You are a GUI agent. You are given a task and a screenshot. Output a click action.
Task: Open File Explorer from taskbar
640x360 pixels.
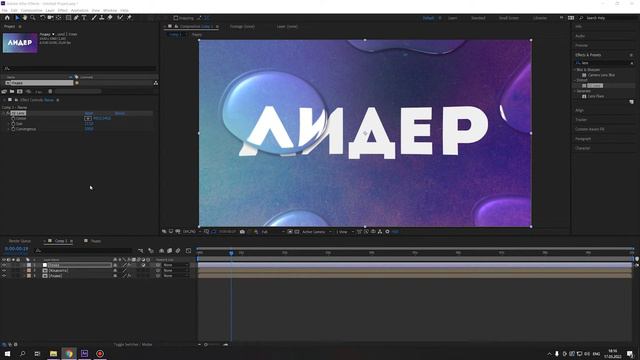pos(53,353)
